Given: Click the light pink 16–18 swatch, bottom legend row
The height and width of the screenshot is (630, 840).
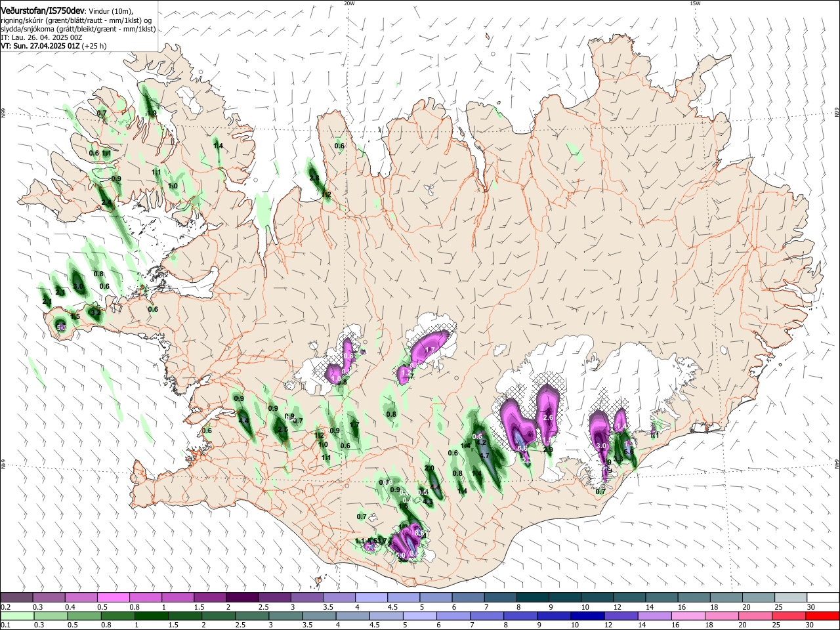Looking at the screenshot, I should point(687,616).
